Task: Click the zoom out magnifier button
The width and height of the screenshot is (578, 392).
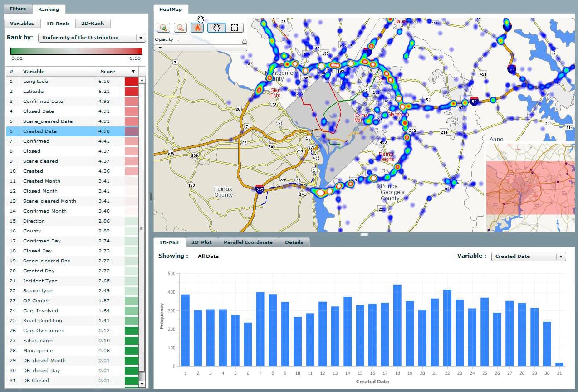Action: point(180,28)
